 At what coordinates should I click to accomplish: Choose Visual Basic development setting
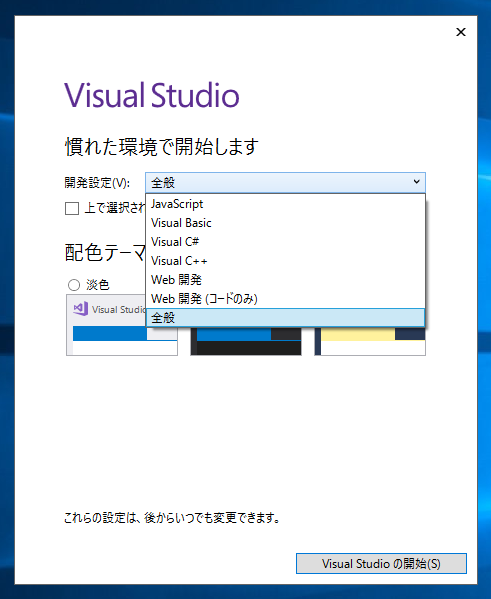[x=285, y=223]
